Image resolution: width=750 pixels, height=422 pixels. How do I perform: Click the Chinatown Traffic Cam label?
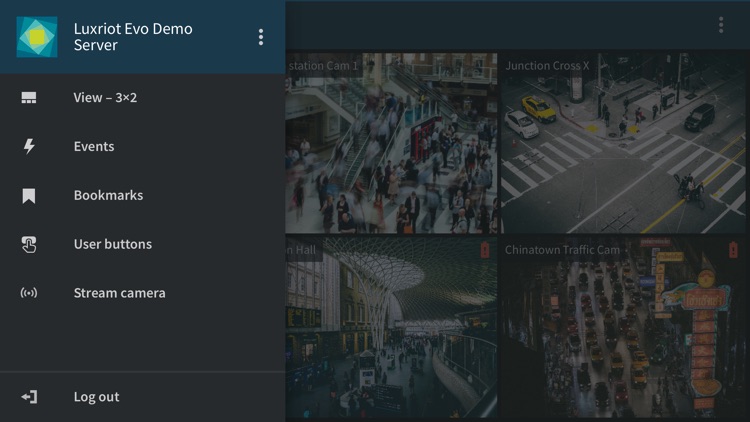(562, 250)
